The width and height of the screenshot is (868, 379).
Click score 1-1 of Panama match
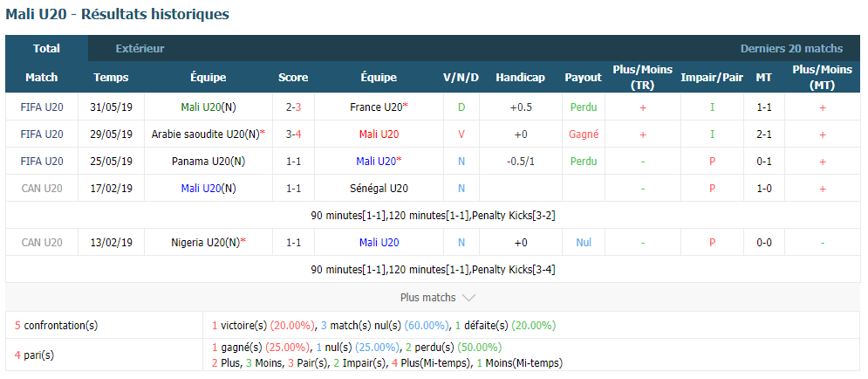pos(293,162)
